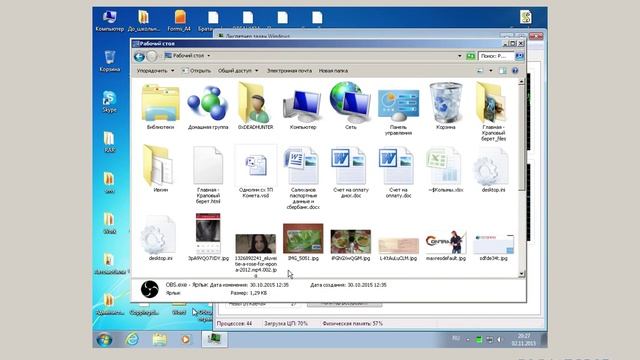Click the Открыть toolbar button
The width and height of the screenshot is (640, 360).
196,71
